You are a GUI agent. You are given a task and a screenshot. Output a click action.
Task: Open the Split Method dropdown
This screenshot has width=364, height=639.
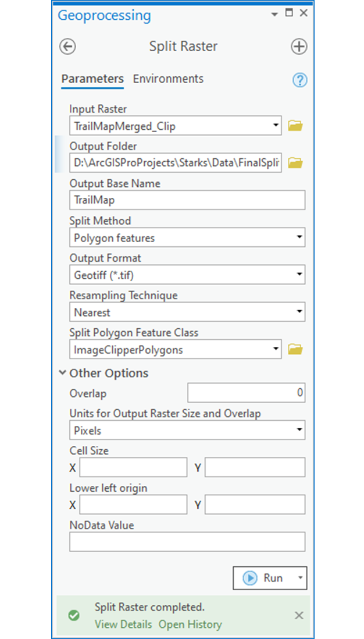[298, 237]
